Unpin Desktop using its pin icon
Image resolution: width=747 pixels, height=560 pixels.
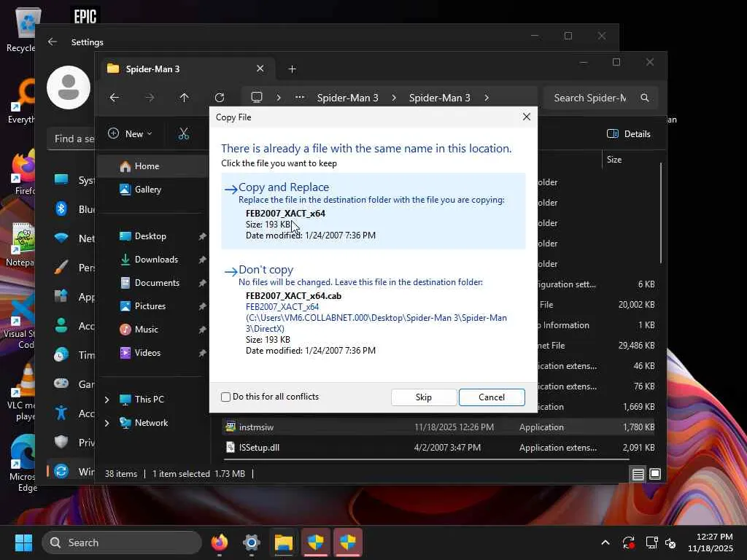(x=202, y=236)
